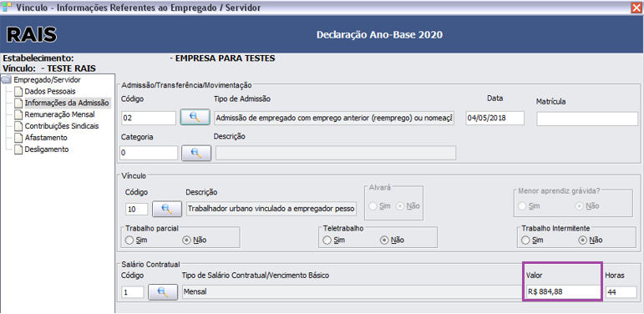Select Não for Menor aprendiz grávida
Image resolution: width=644 pixels, height=314 pixels.
(579, 206)
